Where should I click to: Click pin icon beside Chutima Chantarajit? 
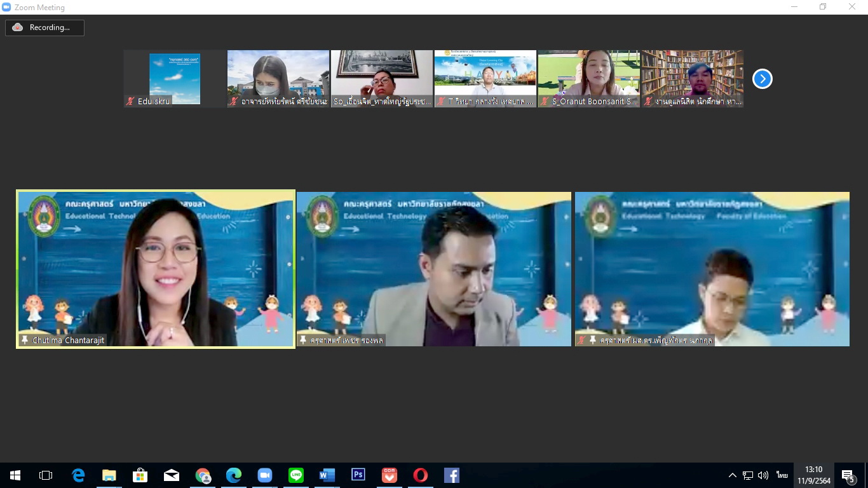pos(25,340)
